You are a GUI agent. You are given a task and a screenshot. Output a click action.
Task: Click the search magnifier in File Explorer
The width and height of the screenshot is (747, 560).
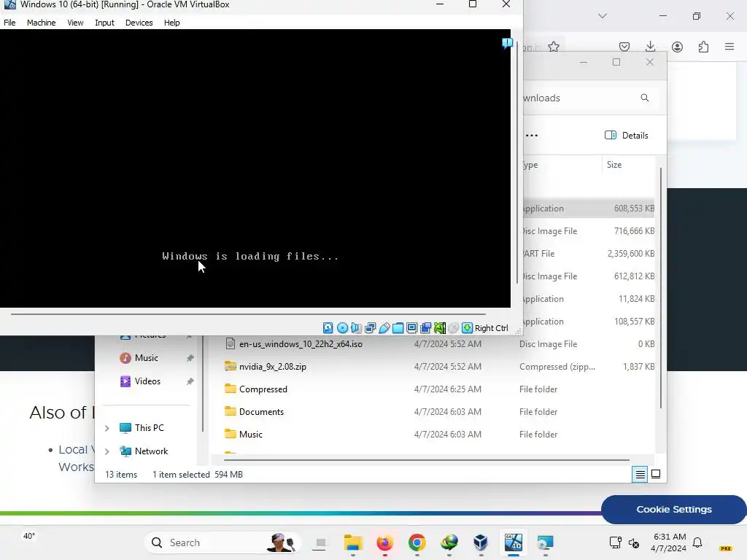click(x=645, y=98)
